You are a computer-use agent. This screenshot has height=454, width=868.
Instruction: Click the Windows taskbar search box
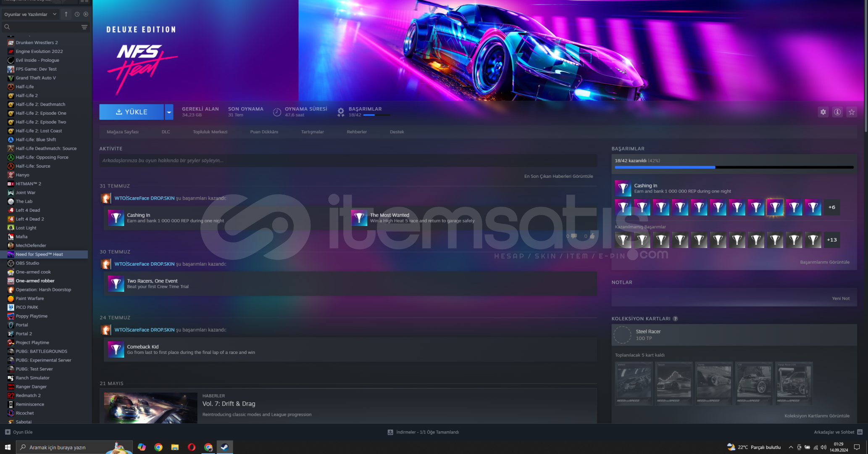tap(74, 447)
